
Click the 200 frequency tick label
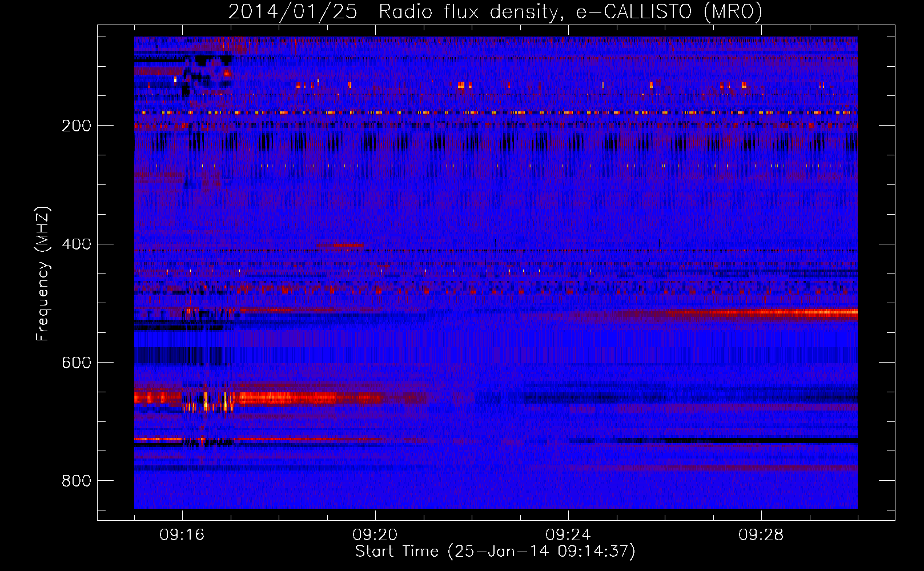tap(77, 126)
